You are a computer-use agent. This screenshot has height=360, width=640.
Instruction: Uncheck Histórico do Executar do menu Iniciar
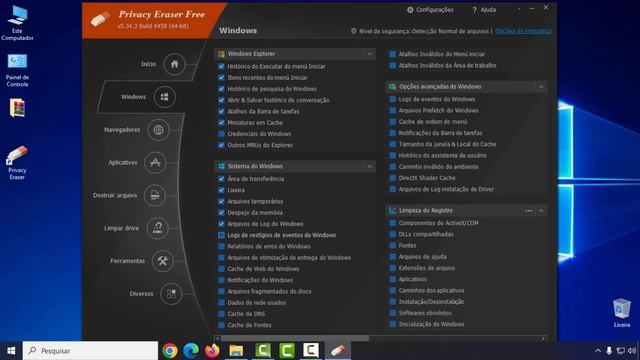[222, 66]
